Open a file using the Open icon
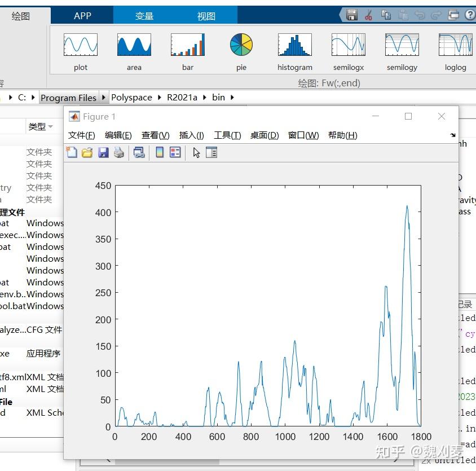The width and height of the screenshot is (476, 471). point(86,152)
